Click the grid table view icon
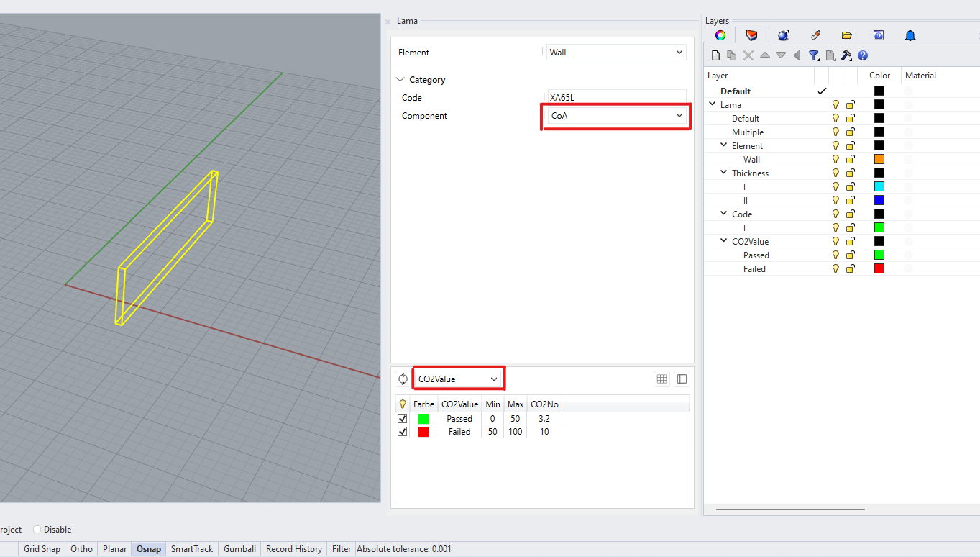 [662, 379]
